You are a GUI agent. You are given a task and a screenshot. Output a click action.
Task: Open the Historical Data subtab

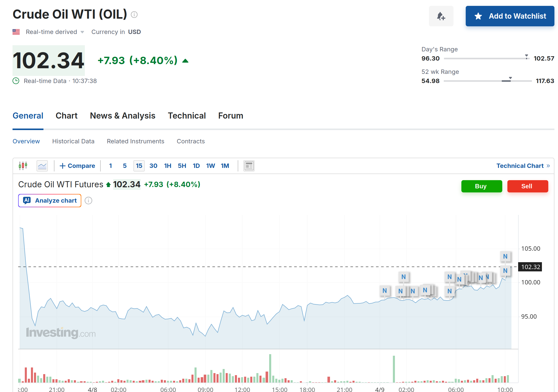[x=73, y=141]
